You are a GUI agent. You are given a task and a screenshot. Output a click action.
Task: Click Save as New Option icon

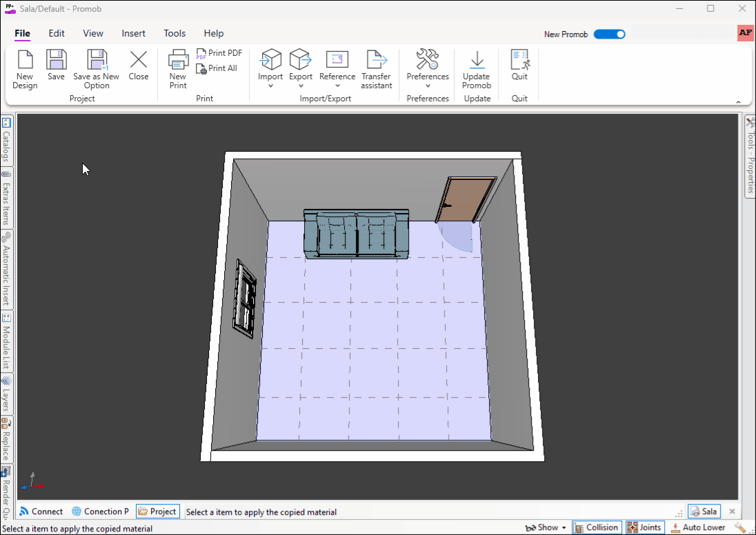pyautogui.click(x=97, y=60)
